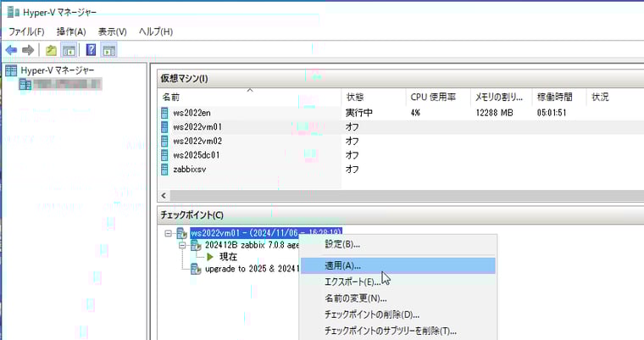Click the オフ state of ws2022vm01
Screen dimensions: 644x340
pyautogui.click(x=353, y=126)
